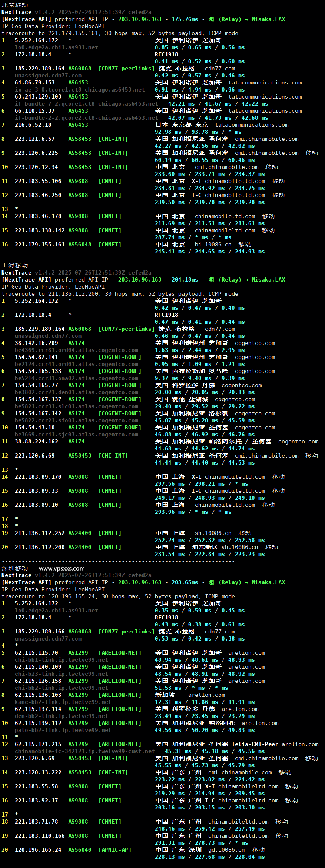Select hop IP "221.183.55.106"

pos(38,181)
